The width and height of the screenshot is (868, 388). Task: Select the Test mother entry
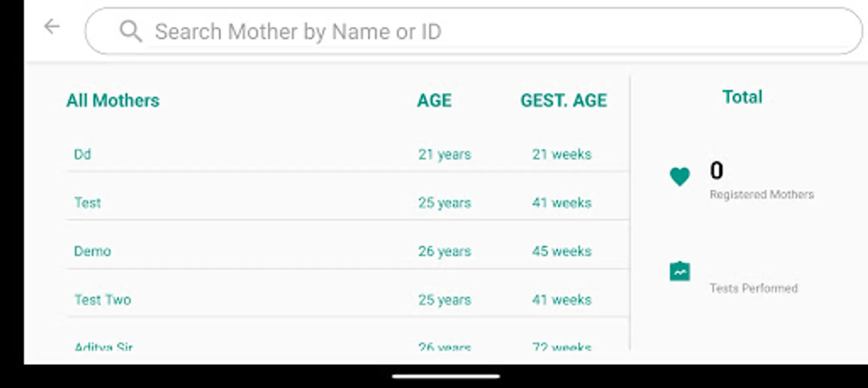click(348, 203)
